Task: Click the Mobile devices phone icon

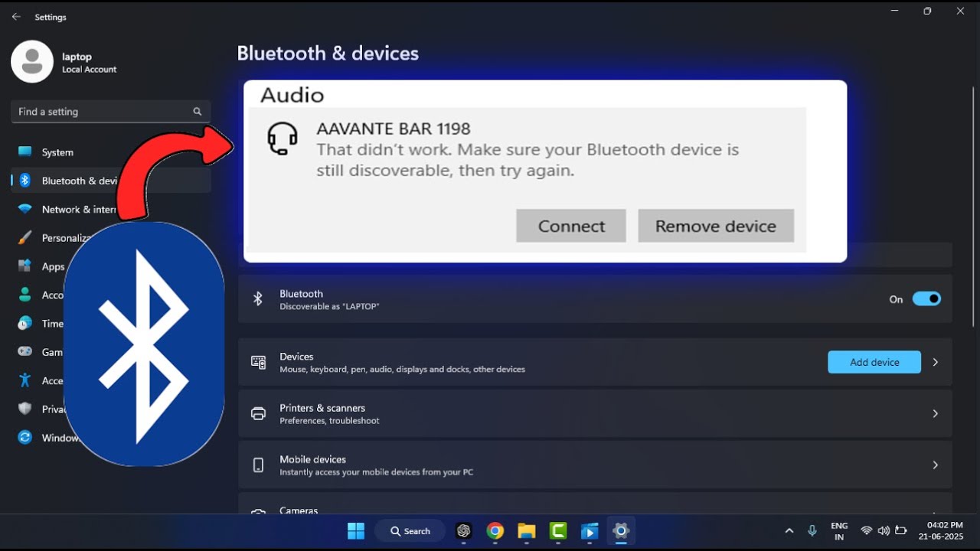Action: [258, 465]
